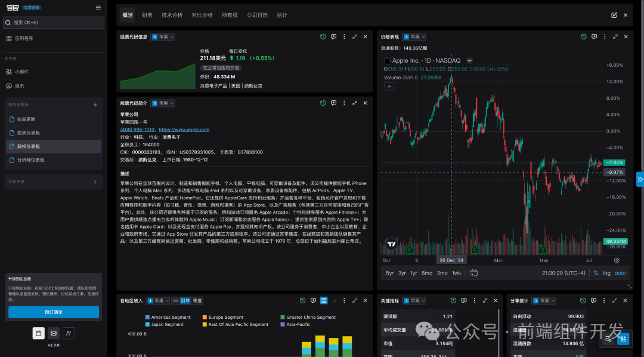Expand the 与我共享 section
This screenshot has width=644, height=357.
(54, 182)
